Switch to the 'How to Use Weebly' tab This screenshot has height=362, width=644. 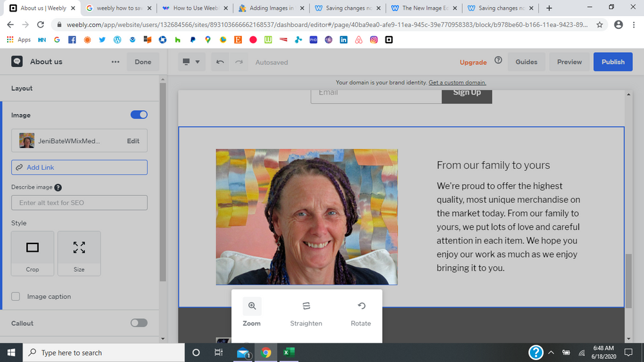(x=193, y=8)
